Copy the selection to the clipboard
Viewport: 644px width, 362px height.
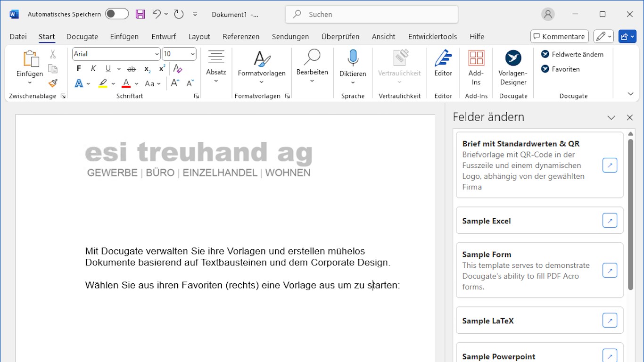[x=53, y=69]
